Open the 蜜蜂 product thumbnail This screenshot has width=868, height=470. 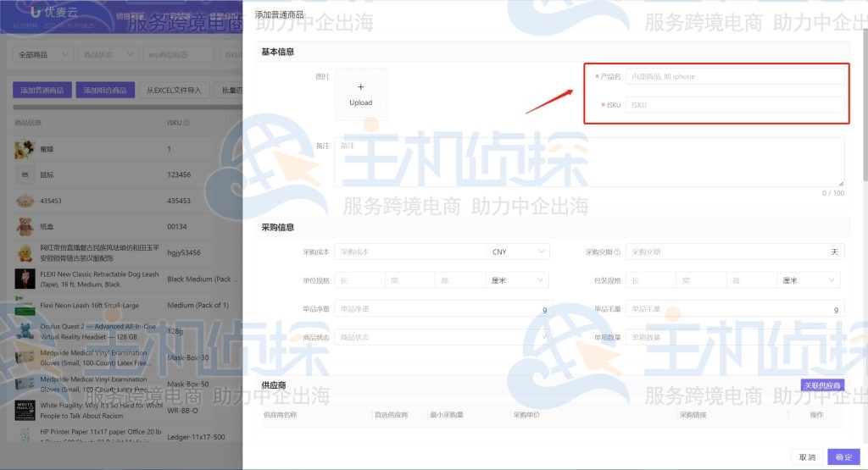(25, 149)
